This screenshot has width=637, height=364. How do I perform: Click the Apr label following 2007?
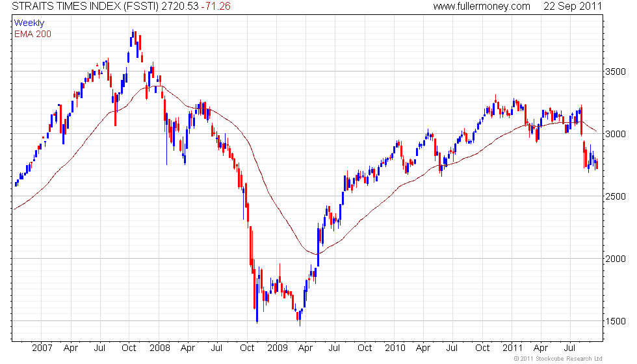coord(71,348)
